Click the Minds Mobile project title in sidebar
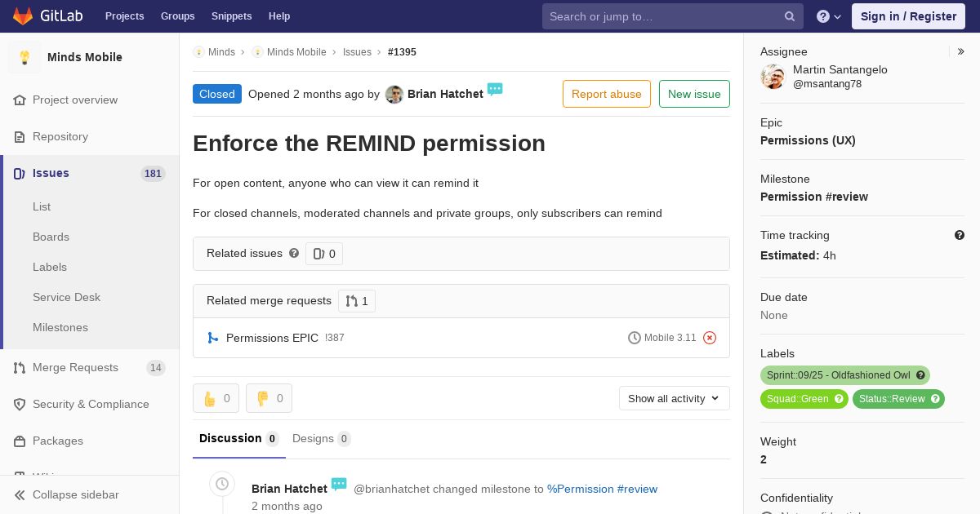Screen dimensions: 980x514 point(85,57)
